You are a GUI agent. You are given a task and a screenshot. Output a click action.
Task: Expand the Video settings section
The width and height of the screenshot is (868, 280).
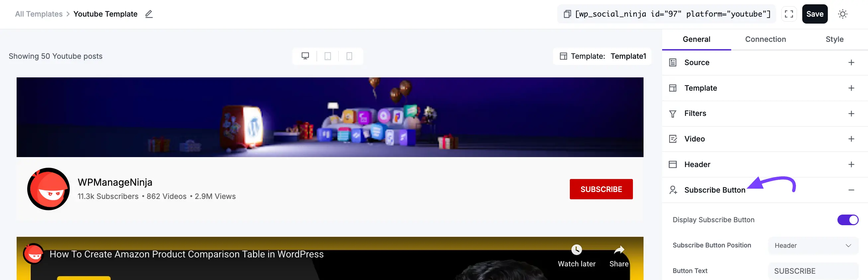pyautogui.click(x=851, y=139)
